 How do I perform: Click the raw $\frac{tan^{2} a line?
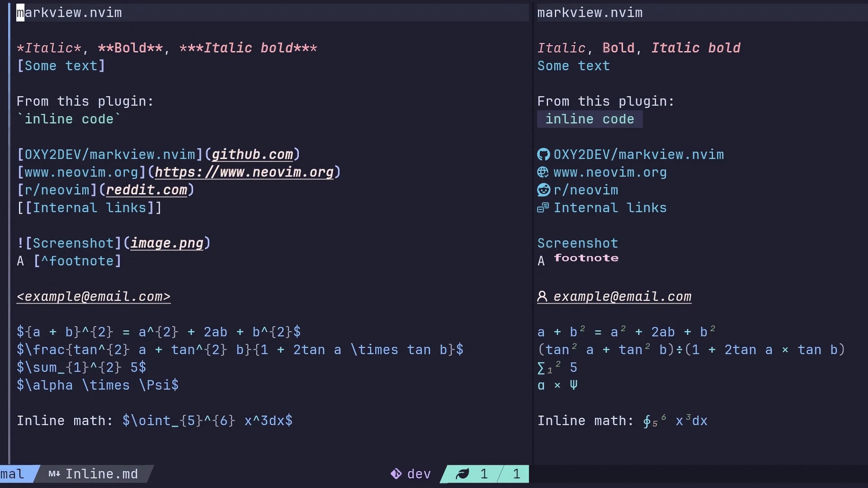[240, 350]
